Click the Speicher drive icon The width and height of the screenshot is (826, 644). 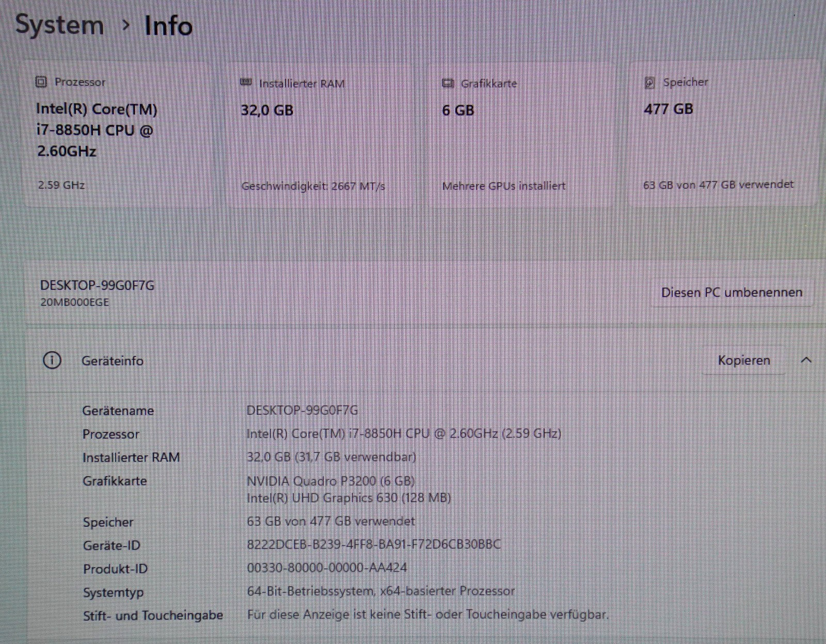(650, 83)
